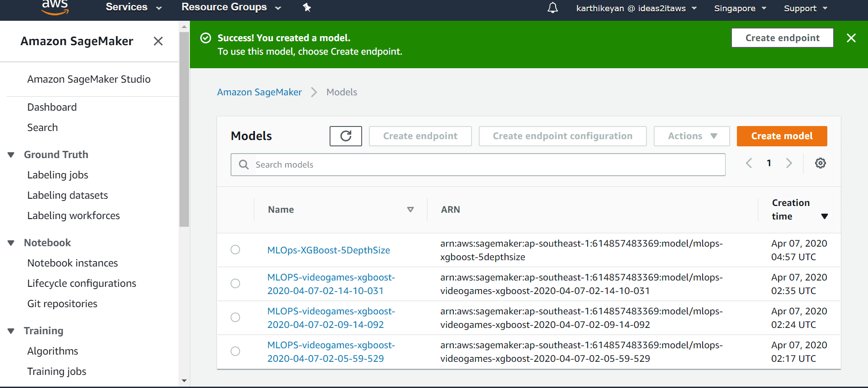Go to Dashboard
Screen dimensions: 868x388
point(52,107)
